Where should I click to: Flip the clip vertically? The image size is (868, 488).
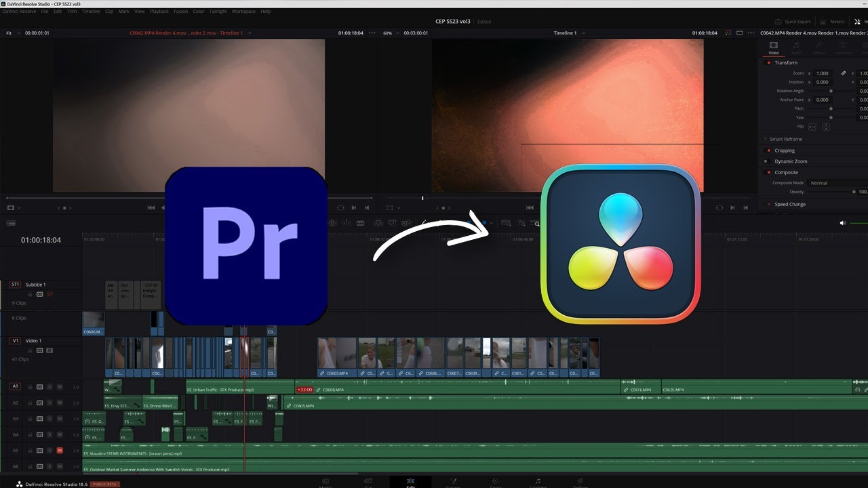(826, 127)
